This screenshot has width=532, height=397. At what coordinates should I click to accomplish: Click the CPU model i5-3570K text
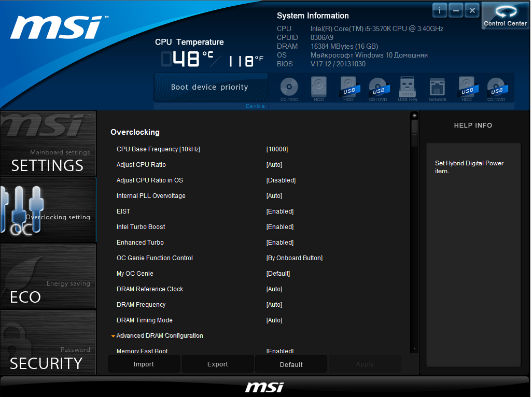[x=377, y=29]
